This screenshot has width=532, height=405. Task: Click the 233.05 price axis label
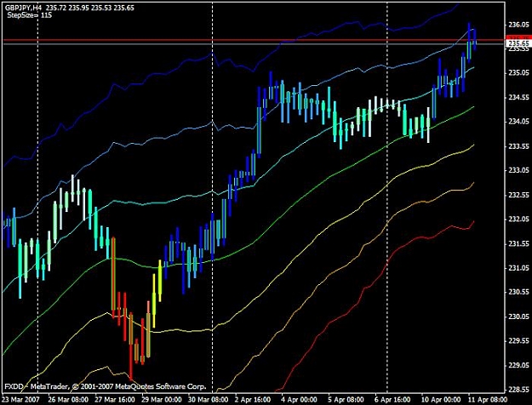click(518, 170)
